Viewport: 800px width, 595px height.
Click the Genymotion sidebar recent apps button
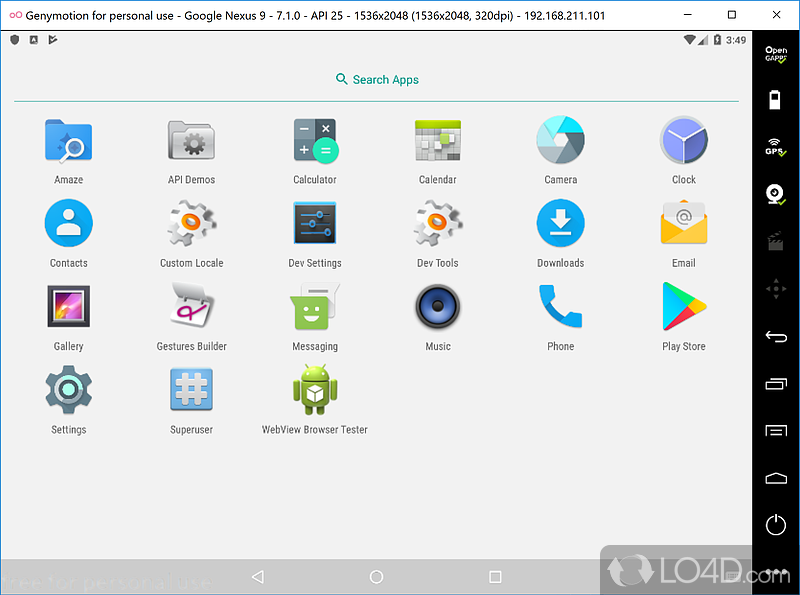pyautogui.click(x=776, y=384)
